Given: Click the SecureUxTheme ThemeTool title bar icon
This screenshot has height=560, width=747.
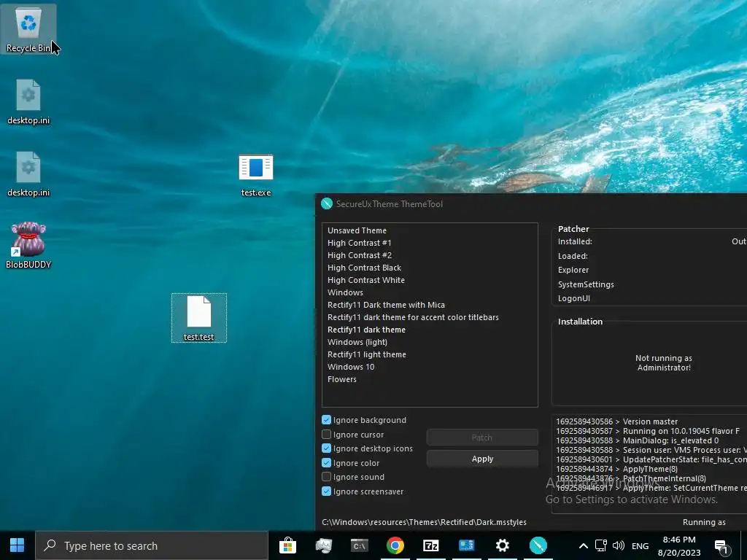Looking at the screenshot, I should click(x=327, y=204).
